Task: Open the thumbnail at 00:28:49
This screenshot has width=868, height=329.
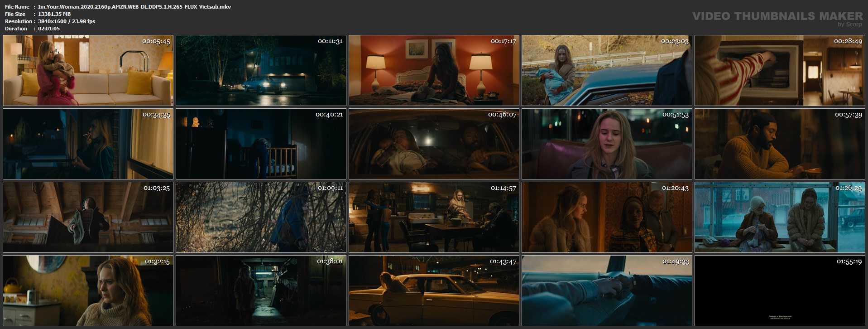Action: click(780, 71)
